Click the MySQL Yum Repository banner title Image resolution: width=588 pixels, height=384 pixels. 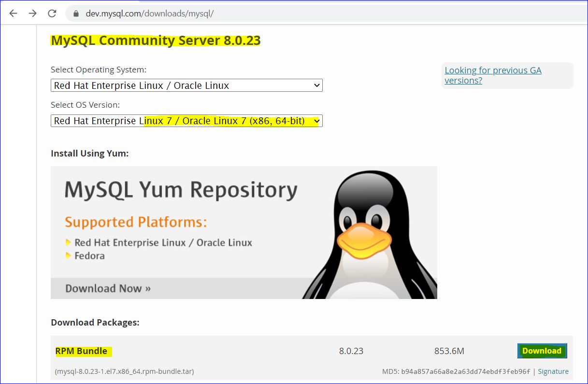coord(181,190)
